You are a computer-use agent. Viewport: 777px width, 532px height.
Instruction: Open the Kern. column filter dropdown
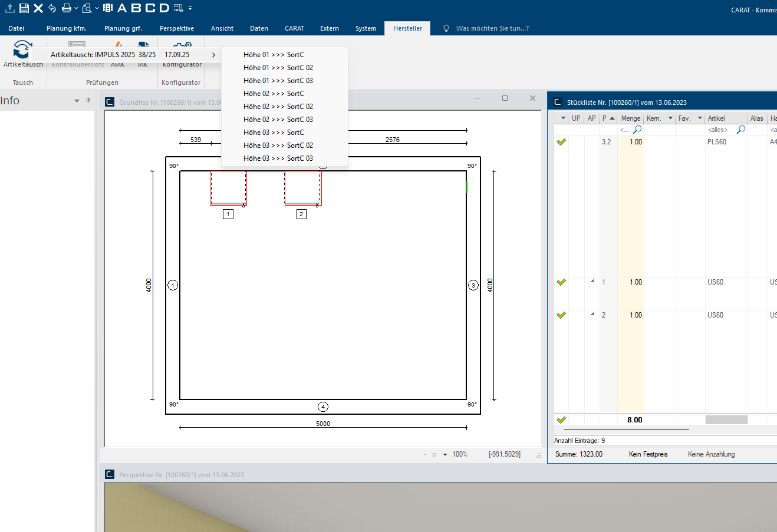click(670, 118)
